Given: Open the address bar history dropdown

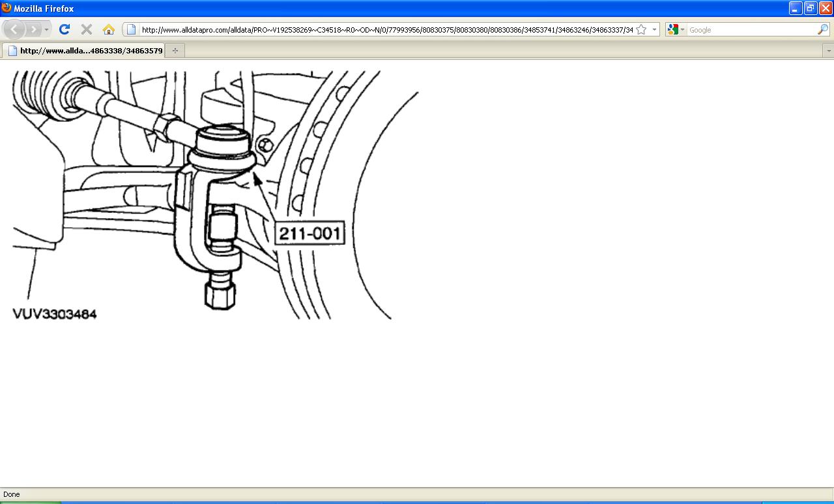Looking at the screenshot, I should coord(654,30).
